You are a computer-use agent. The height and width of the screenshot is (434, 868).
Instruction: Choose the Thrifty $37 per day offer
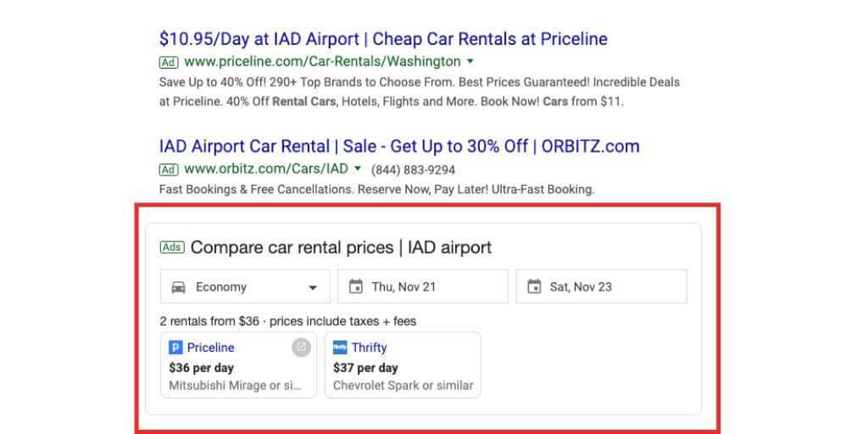point(403,364)
